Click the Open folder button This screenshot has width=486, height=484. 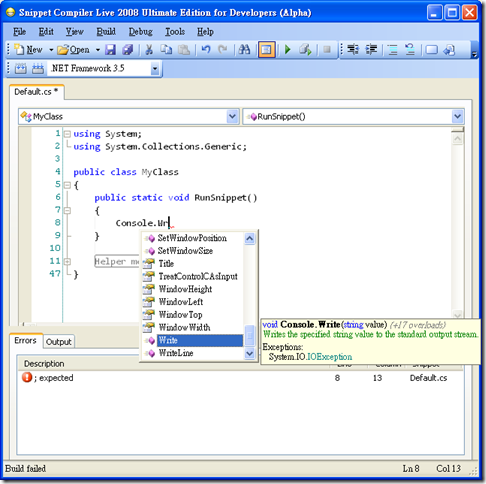click(73, 50)
